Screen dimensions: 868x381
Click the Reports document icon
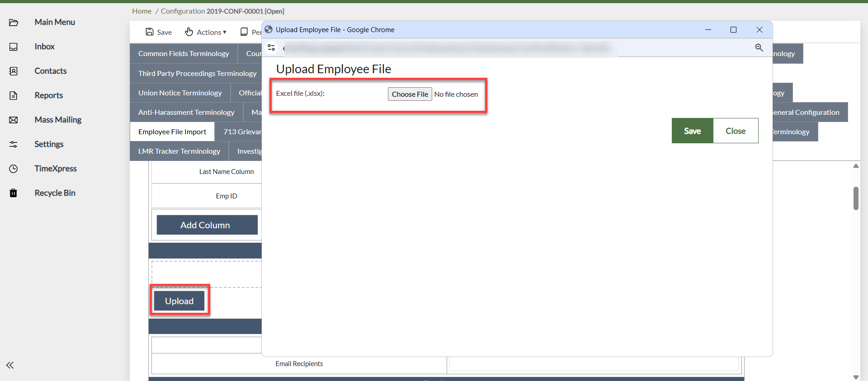point(14,95)
